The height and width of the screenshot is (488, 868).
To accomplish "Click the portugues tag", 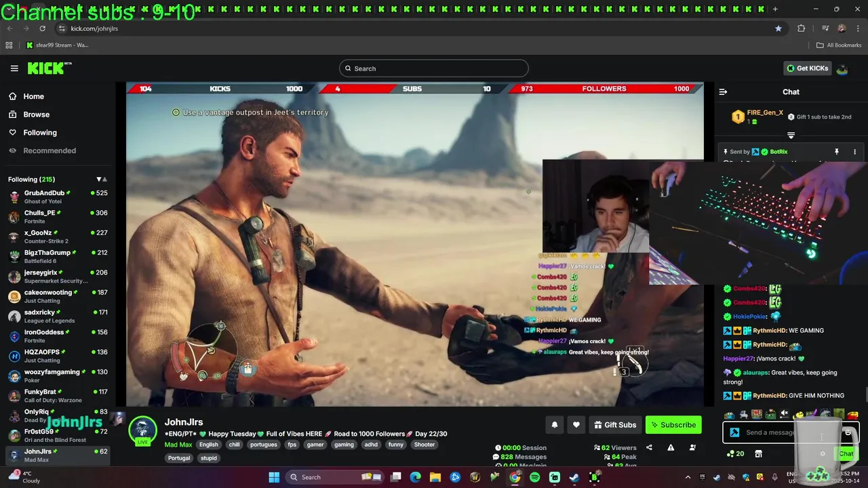I will pyautogui.click(x=263, y=445).
